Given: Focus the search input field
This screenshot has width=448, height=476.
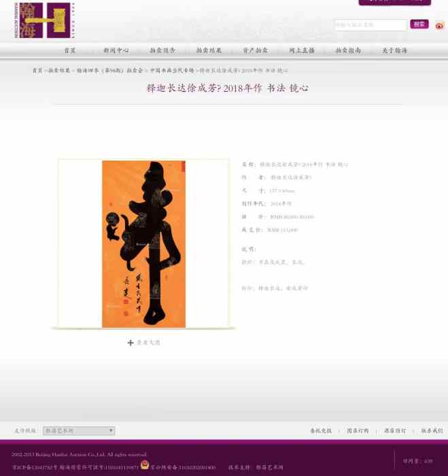Looking at the screenshot, I should [x=371, y=25].
